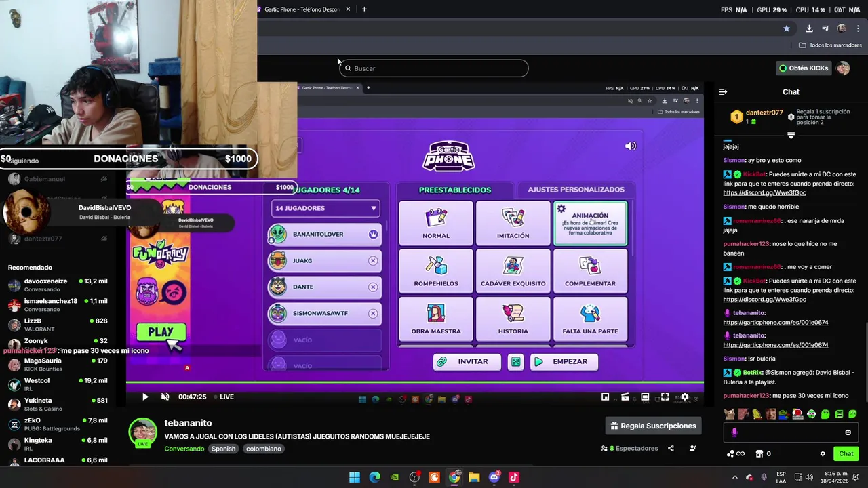Image resolution: width=868 pixels, height=488 pixels.
Task: Collapse the chat panel icon
Action: [723, 91]
